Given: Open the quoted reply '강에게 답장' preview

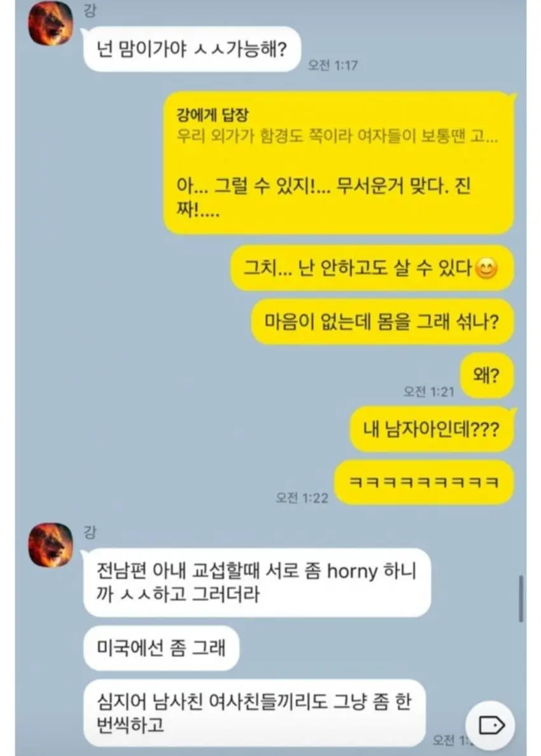Looking at the screenshot, I should click(x=337, y=125).
